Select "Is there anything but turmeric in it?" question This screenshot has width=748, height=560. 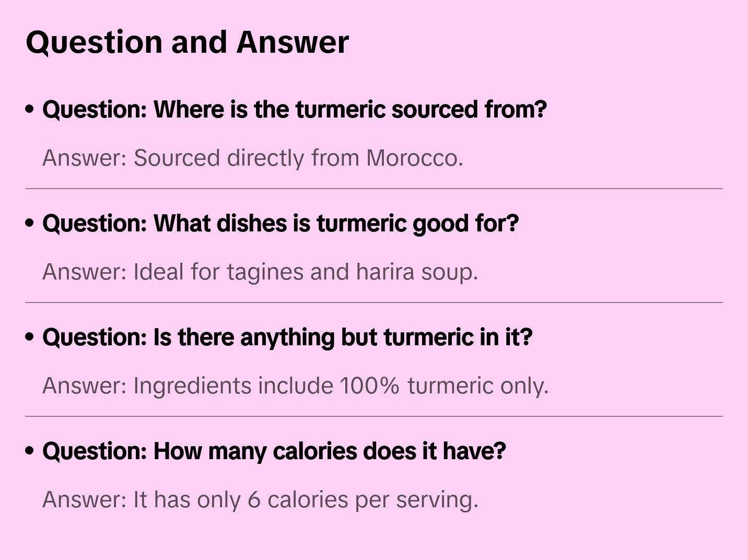[x=287, y=337]
